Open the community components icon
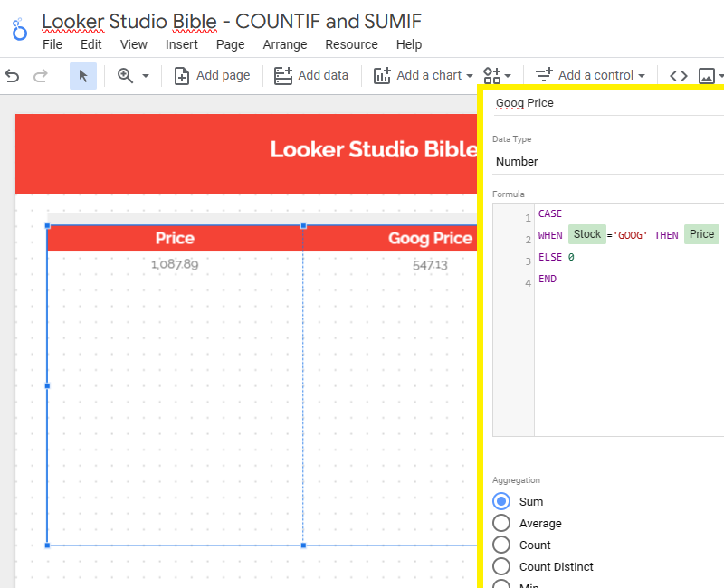This screenshot has height=588, width=724. pos(491,76)
